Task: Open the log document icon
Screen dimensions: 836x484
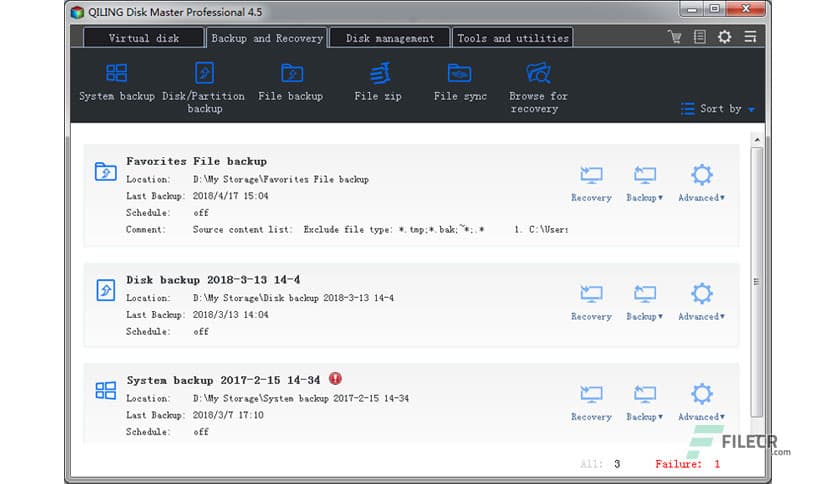Action: [x=700, y=37]
